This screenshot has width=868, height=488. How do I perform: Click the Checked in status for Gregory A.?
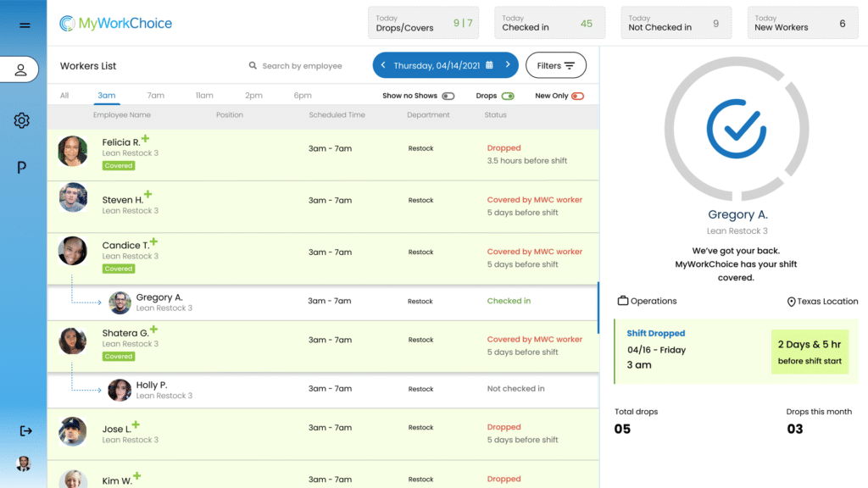point(509,301)
